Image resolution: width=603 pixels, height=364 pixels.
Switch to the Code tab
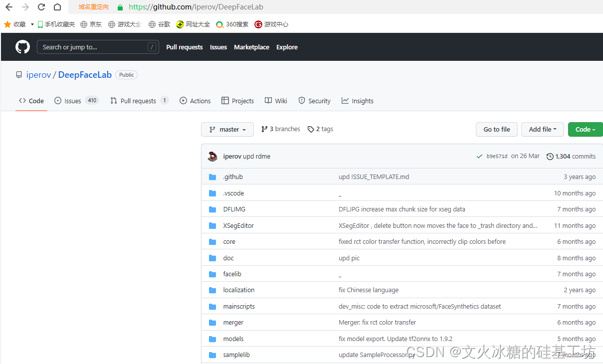tap(31, 101)
